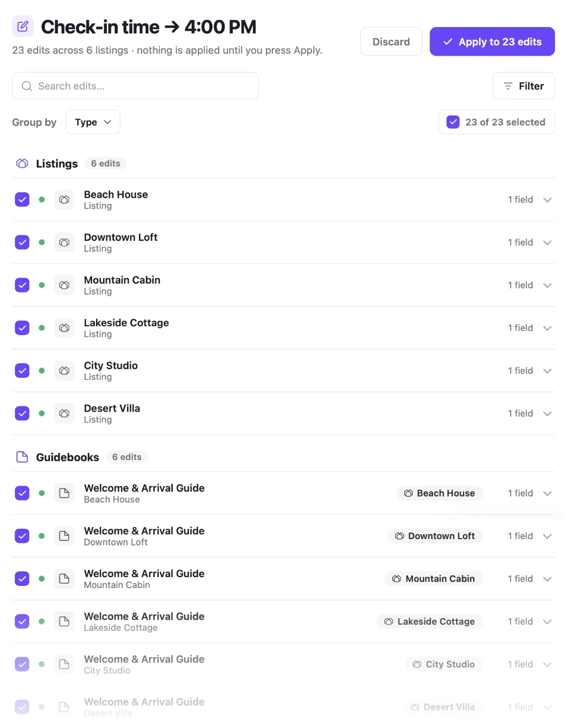The height and width of the screenshot is (728, 567).
Task: Open the Group by Type dropdown
Action: (x=93, y=122)
